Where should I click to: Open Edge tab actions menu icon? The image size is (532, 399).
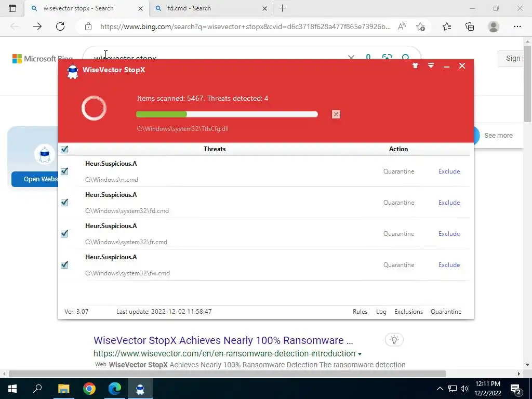[x=12, y=8]
